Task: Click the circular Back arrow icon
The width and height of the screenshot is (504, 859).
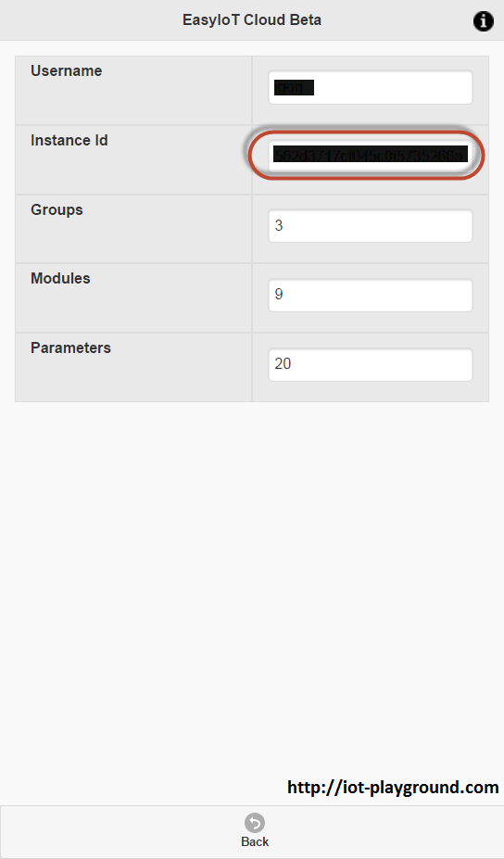Action: 255,823
